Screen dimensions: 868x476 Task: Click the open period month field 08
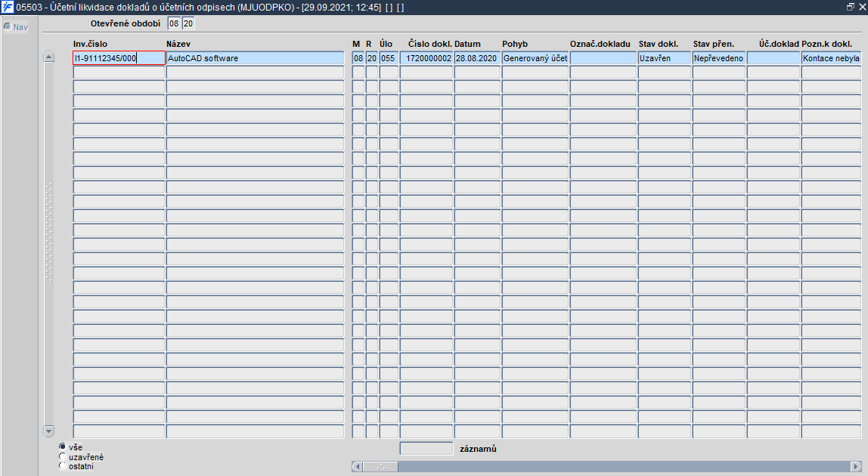pyautogui.click(x=175, y=23)
